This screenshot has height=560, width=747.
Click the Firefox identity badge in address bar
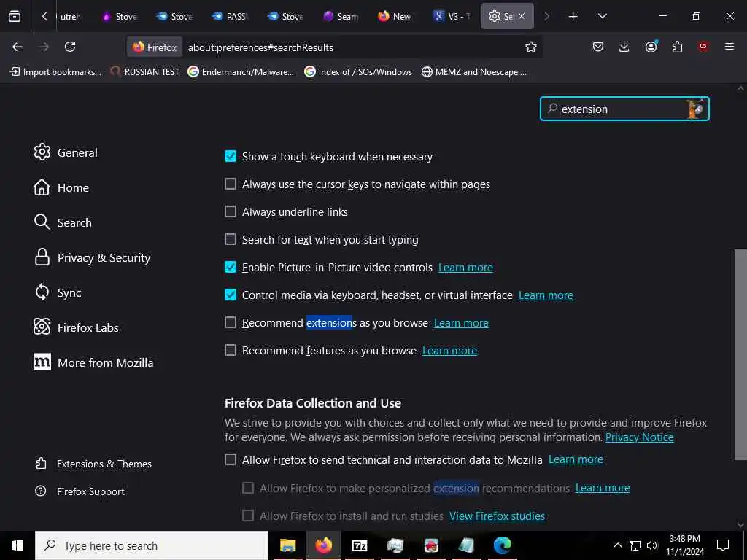(x=155, y=47)
